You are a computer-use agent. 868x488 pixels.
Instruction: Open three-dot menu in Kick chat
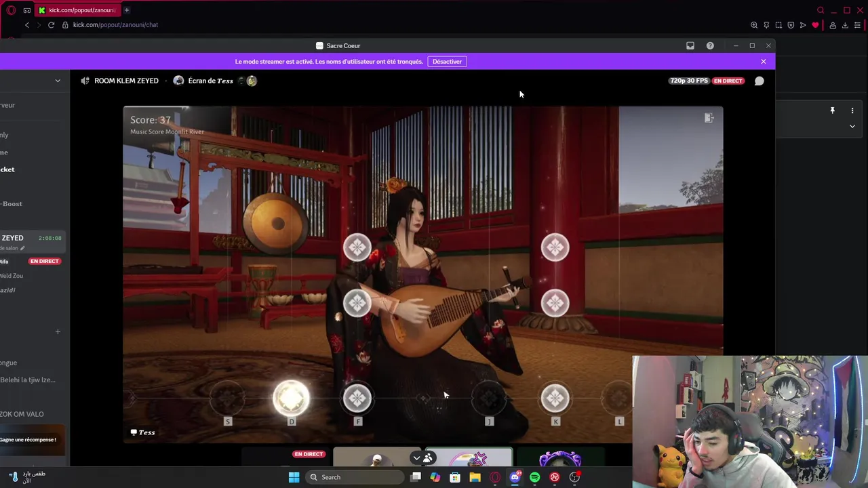tap(852, 110)
